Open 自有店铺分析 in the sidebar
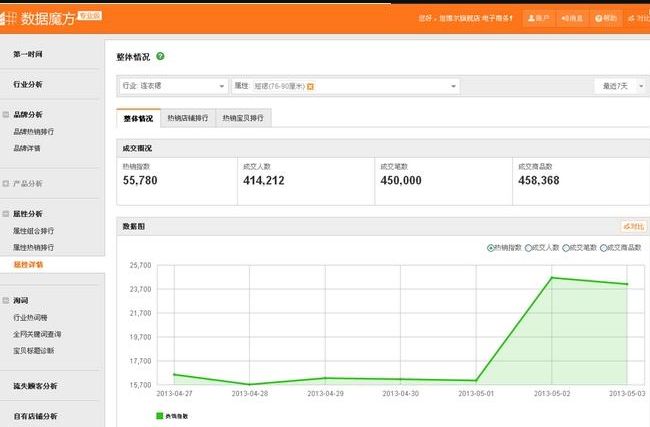The width and height of the screenshot is (650, 427). point(35,416)
